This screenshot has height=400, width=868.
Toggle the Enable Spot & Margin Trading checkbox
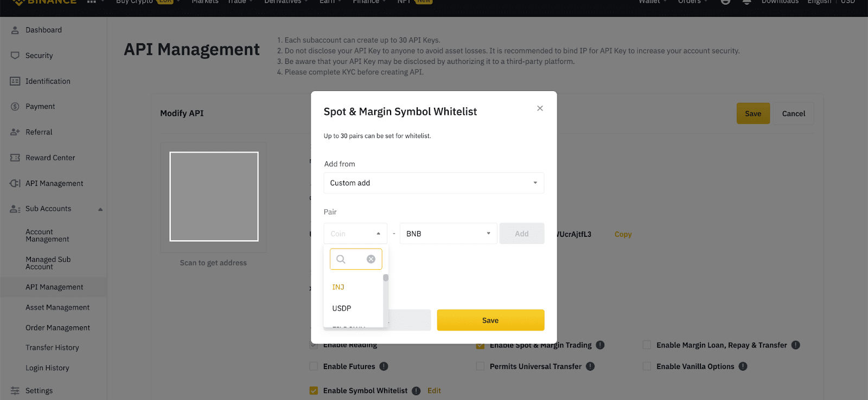[x=480, y=346]
